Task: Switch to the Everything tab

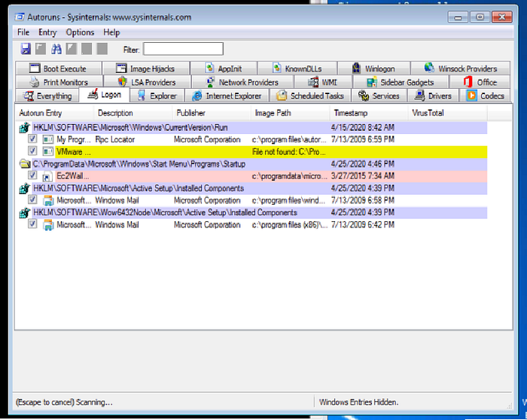Action: pos(47,96)
